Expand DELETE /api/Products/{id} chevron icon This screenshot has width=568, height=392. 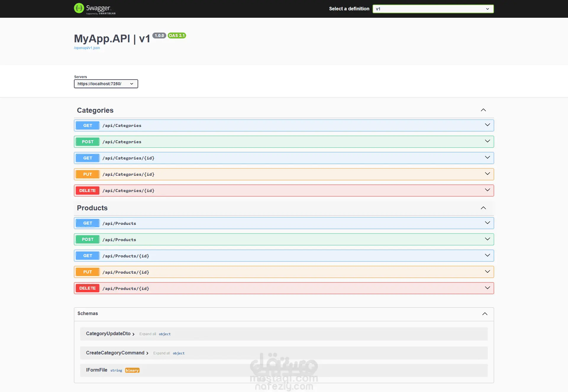pyautogui.click(x=487, y=288)
